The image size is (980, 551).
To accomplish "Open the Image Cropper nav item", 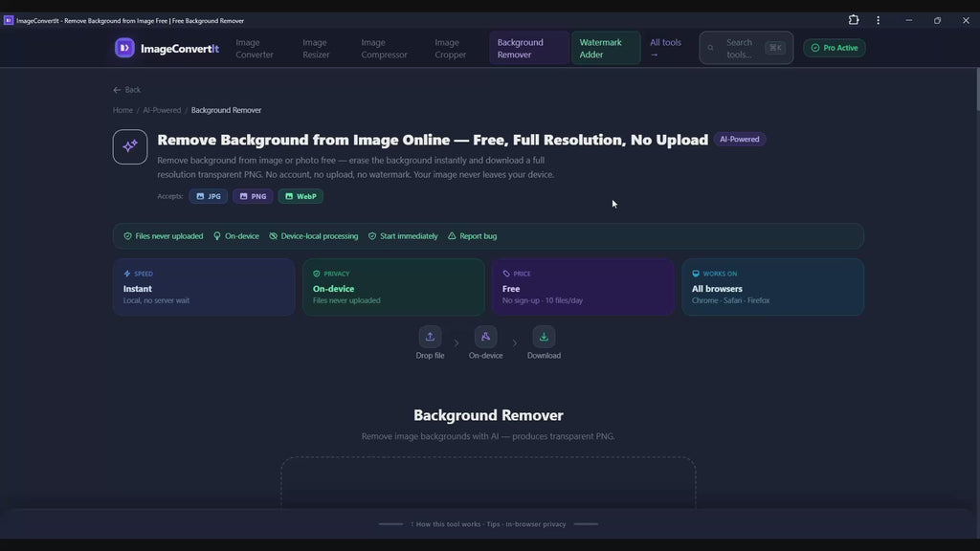I will pyautogui.click(x=450, y=48).
